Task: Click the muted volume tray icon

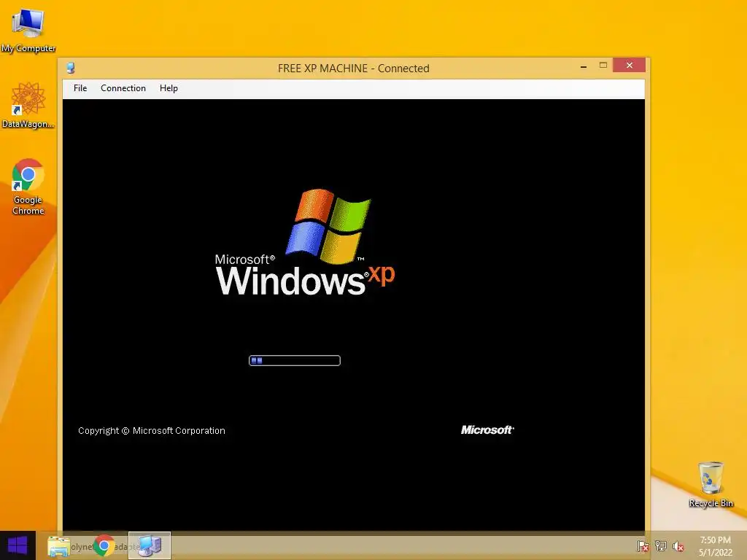Action: tap(678, 546)
